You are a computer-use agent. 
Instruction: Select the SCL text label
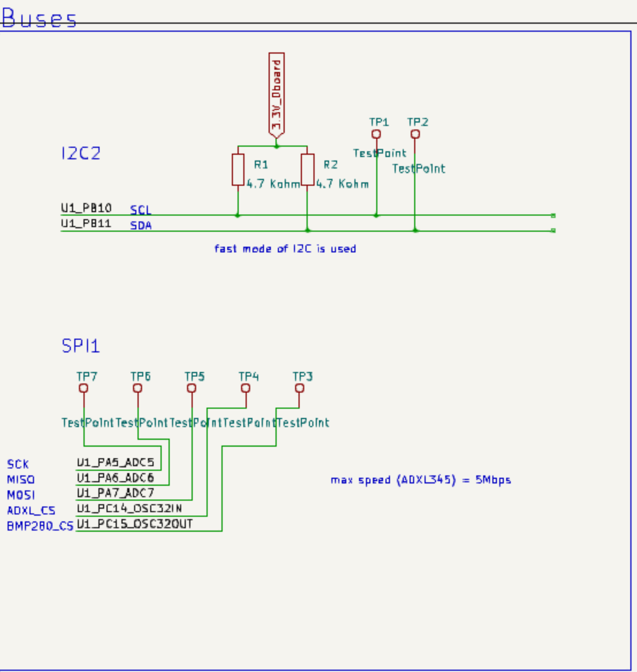tap(141, 210)
